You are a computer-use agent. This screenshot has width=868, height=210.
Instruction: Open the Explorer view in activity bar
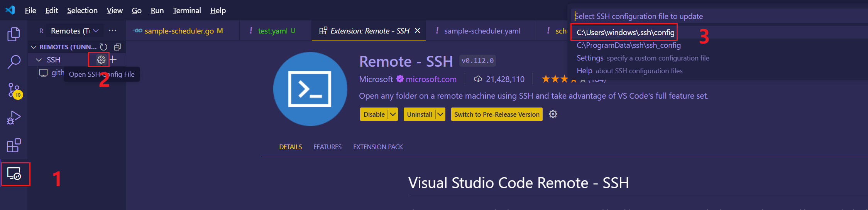click(14, 34)
